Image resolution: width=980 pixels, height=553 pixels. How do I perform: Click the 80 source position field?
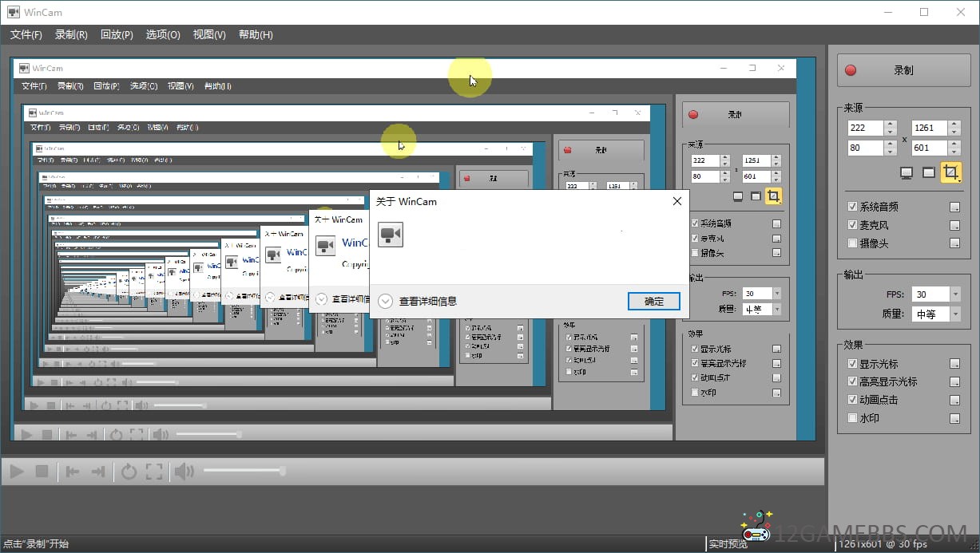point(866,148)
